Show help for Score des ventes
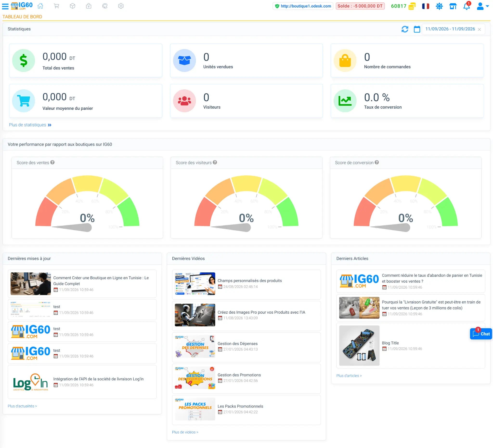 click(x=52, y=163)
